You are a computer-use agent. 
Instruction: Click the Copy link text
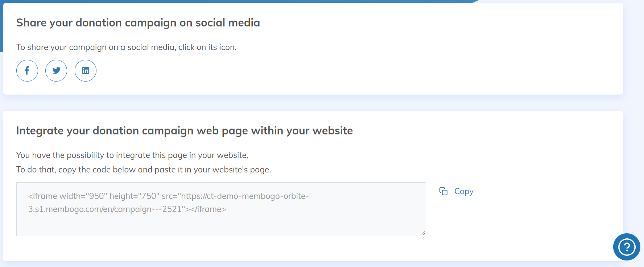[x=464, y=191]
